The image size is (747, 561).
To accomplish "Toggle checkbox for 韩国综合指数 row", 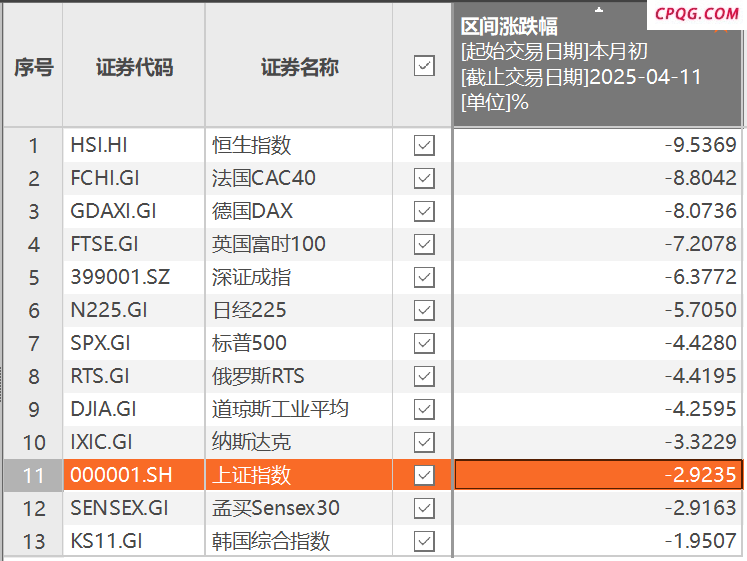I will (x=424, y=541).
